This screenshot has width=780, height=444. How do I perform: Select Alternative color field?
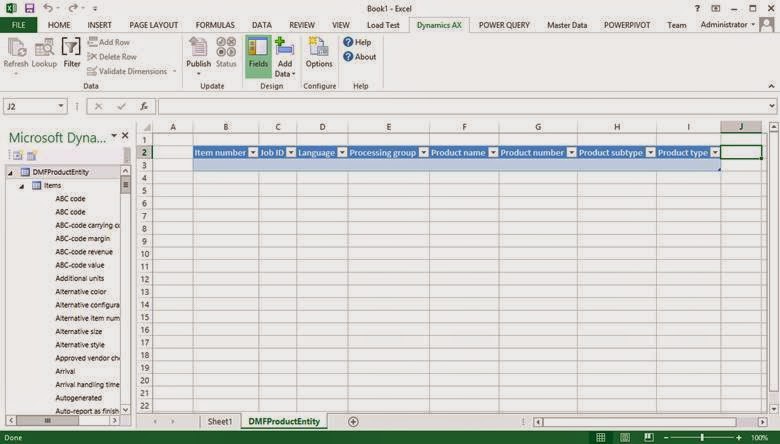(x=81, y=292)
